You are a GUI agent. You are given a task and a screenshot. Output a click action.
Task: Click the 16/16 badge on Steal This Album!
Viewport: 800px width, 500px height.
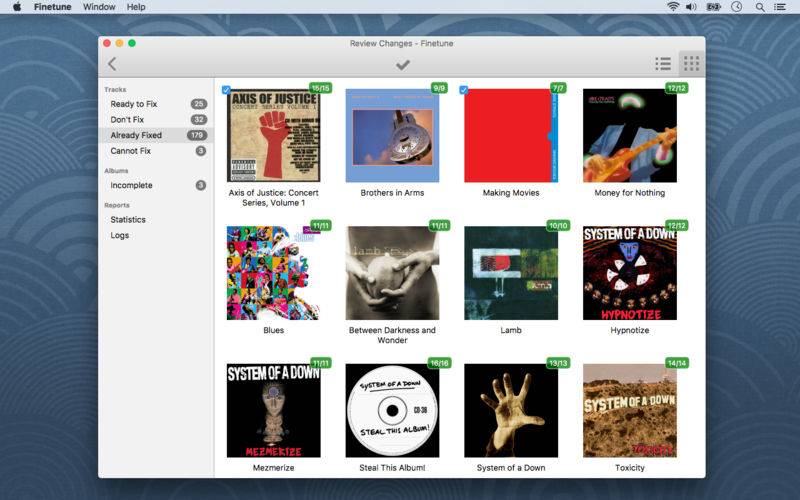(439, 363)
